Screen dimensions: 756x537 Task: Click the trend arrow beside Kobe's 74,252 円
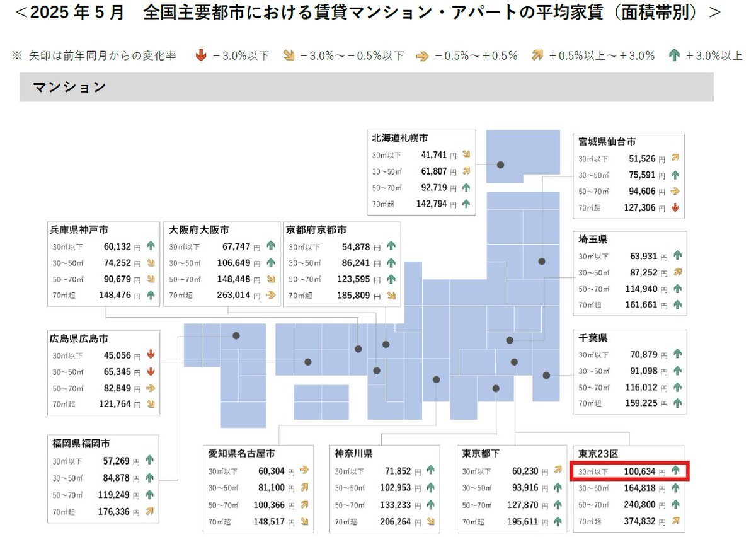[x=151, y=263]
